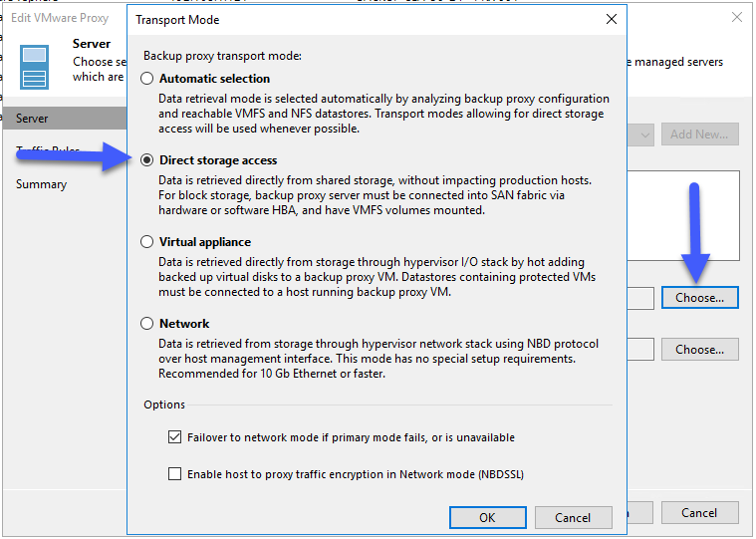This screenshot has width=756, height=539.
Task: Go to the Summary step
Action: pos(42,184)
